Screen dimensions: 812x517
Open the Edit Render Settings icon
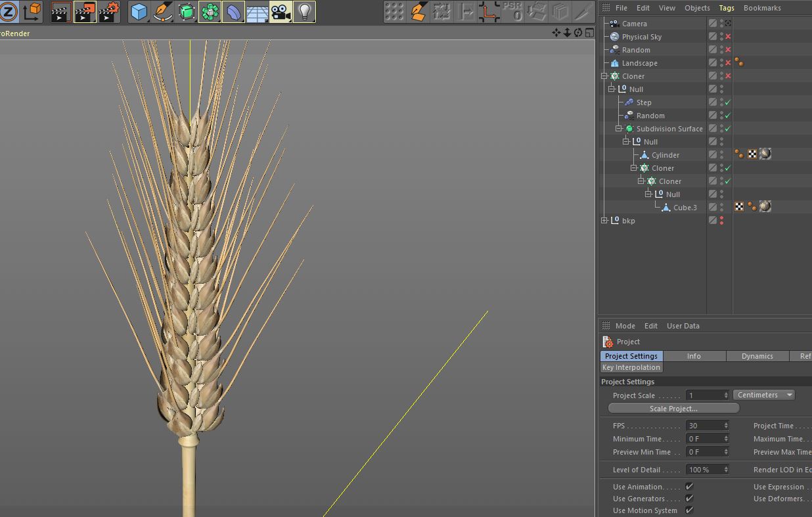[109, 12]
